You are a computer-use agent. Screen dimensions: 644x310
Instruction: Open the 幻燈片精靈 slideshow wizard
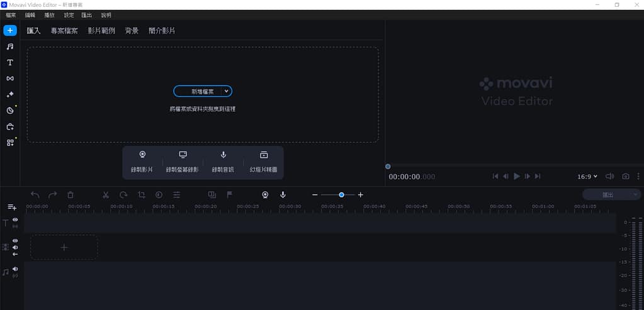pyautogui.click(x=264, y=162)
